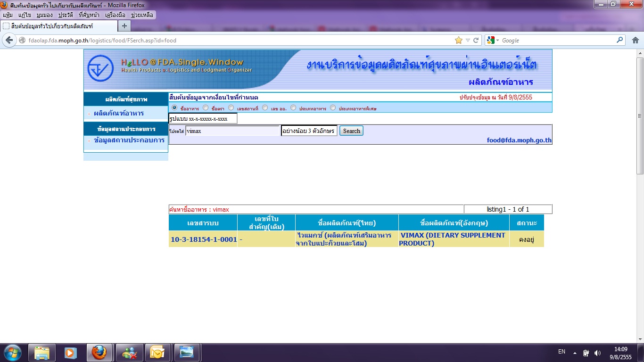The height and width of the screenshot is (362, 644).
Task: Open Windows Explorer from the taskbar
Action: coord(42,353)
